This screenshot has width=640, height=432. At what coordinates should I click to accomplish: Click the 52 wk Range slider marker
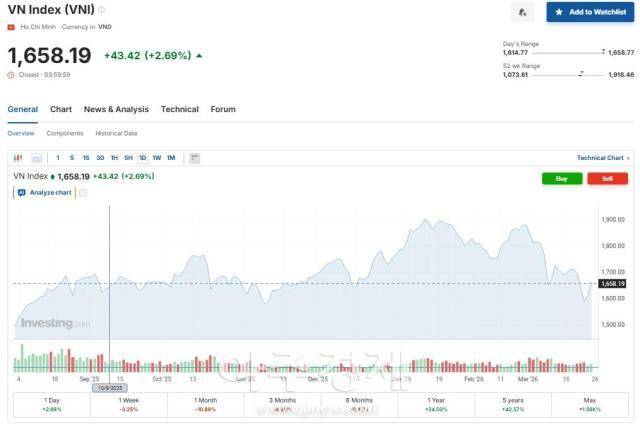(582, 73)
